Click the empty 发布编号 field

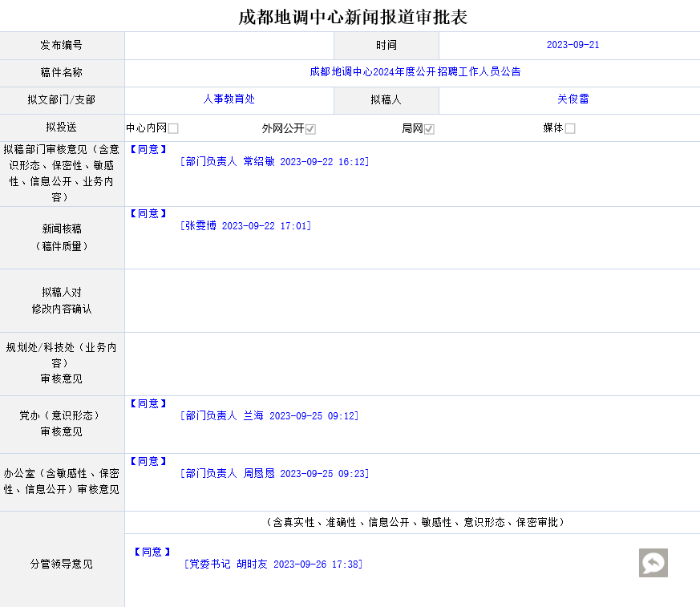coord(229,46)
